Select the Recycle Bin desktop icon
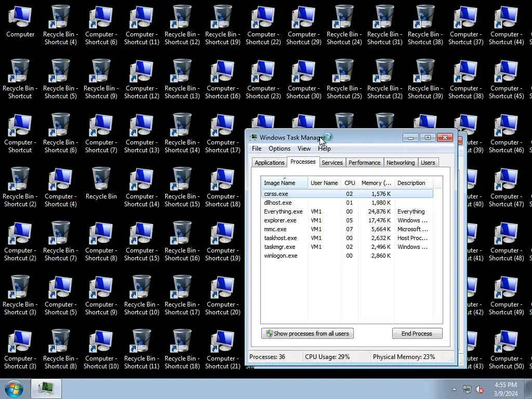Viewport: 532px width, 399px height. tap(101, 182)
